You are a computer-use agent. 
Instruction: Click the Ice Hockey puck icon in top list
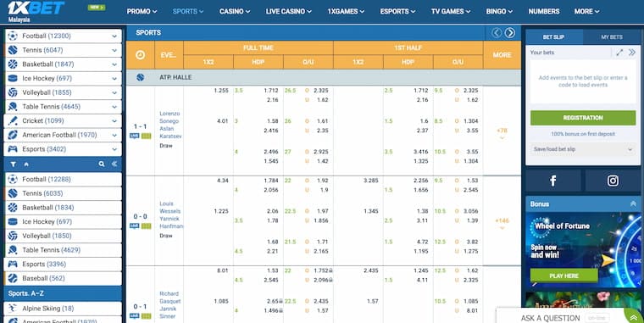(13, 79)
